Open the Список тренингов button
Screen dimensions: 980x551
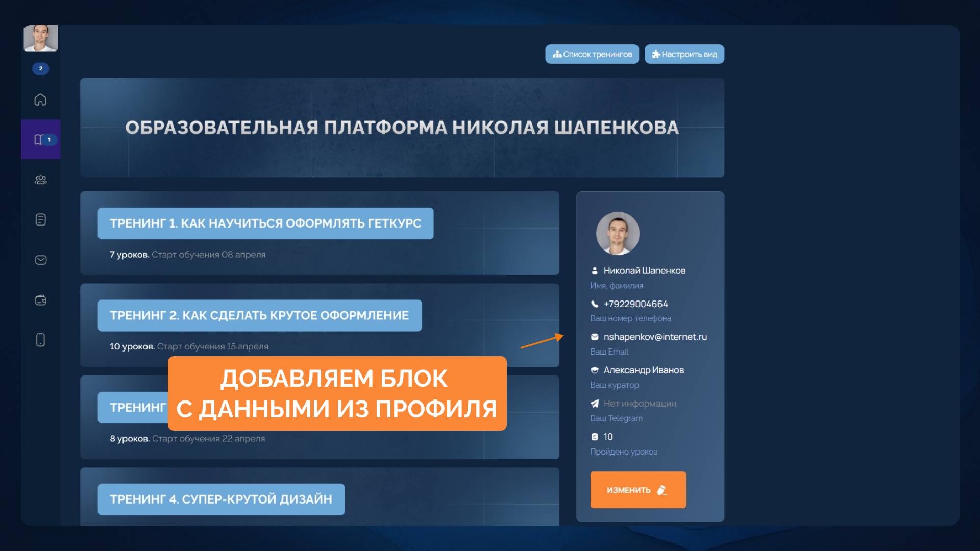(x=592, y=54)
